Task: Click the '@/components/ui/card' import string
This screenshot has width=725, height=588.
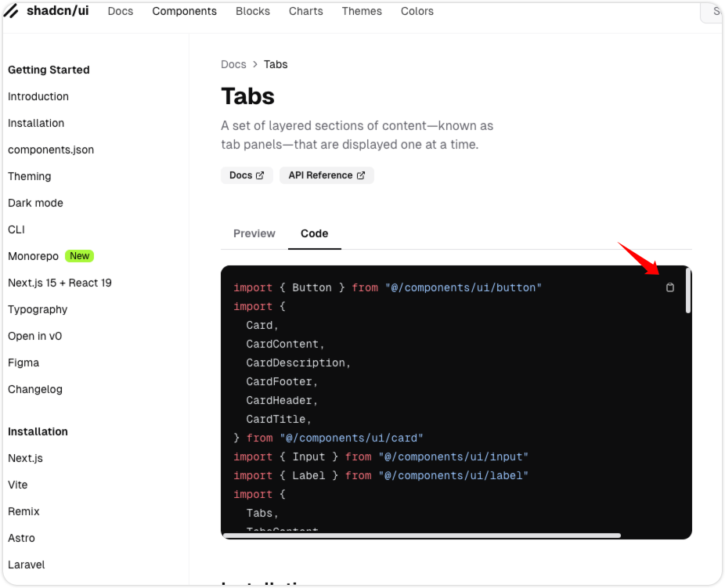Action: pyautogui.click(x=352, y=438)
